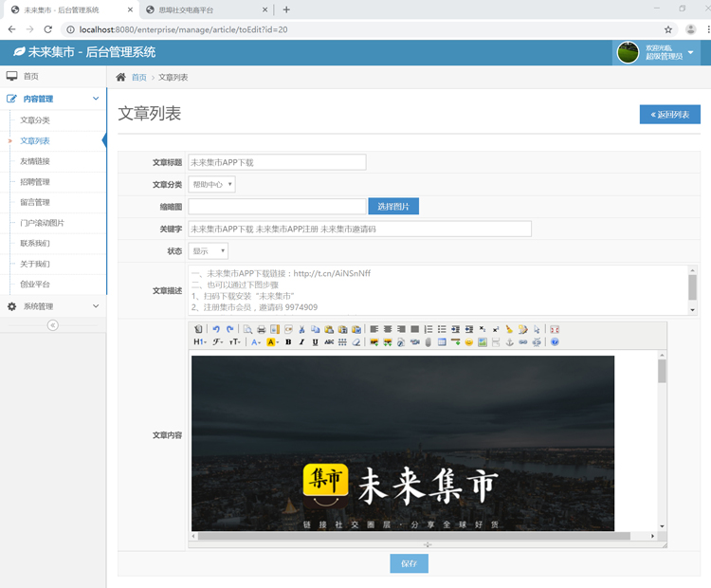This screenshot has height=588, width=711.
Task: Insert an emoticon using the smiley icon
Action: point(468,342)
